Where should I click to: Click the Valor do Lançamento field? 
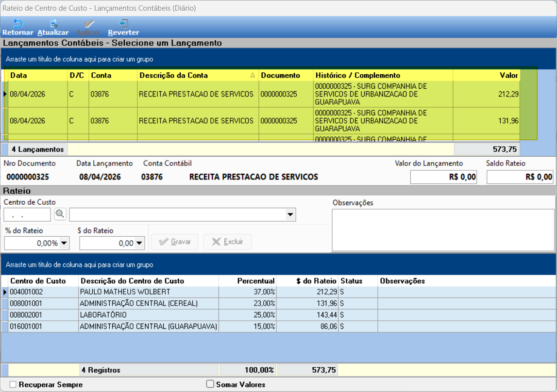tap(443, 177)
